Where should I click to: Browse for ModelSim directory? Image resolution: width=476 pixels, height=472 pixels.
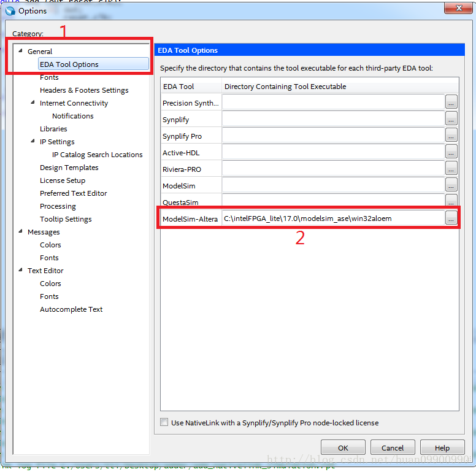[451, 185]
